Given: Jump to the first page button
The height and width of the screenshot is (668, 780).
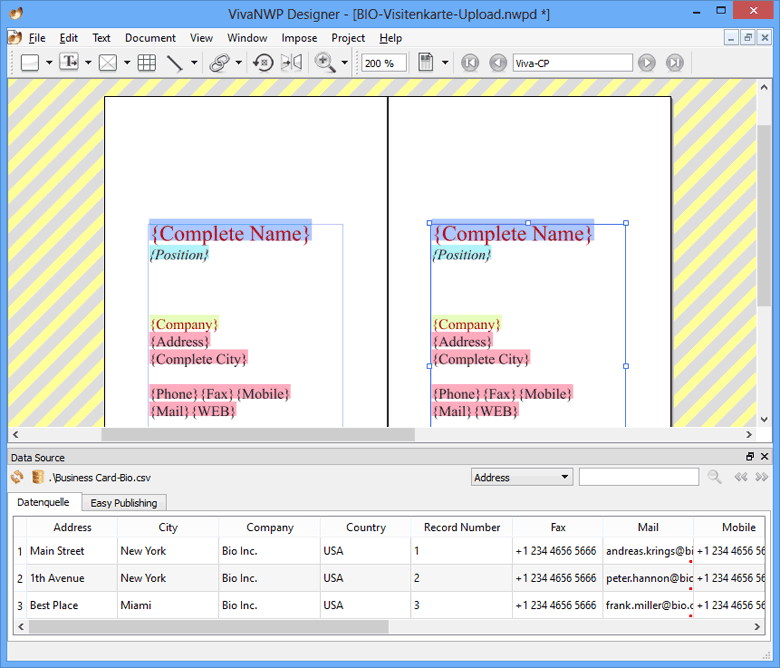Looking at the screenshot, I should [470, 62].
